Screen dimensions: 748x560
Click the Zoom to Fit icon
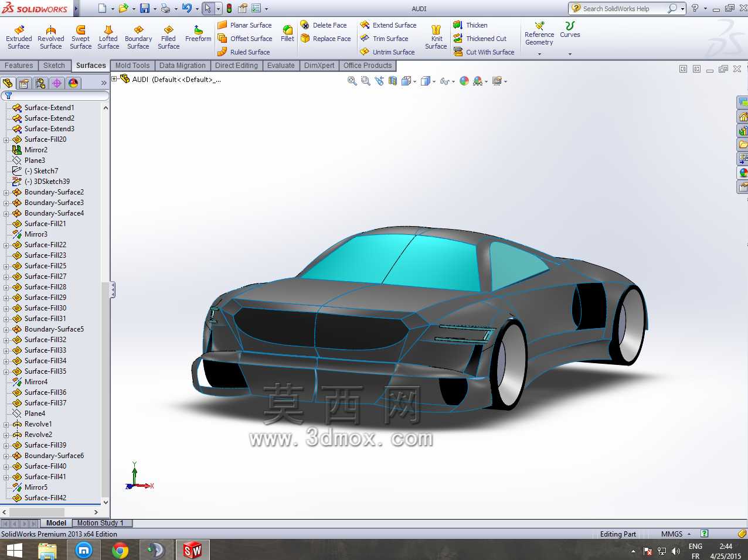click(x=352, y=81)
